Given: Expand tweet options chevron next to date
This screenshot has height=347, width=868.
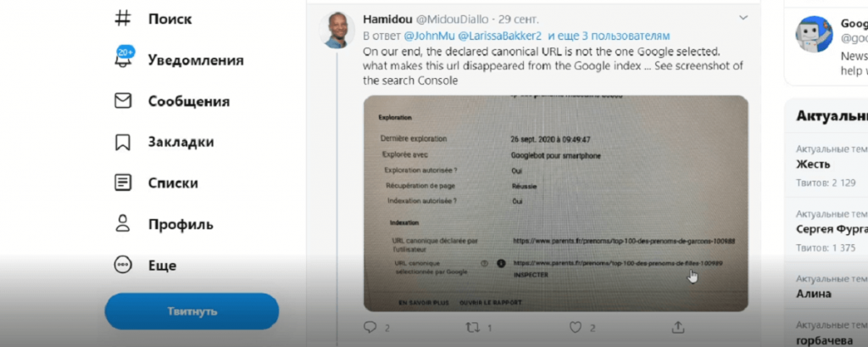Looking at the screenshot, I should tap(743, 19).
